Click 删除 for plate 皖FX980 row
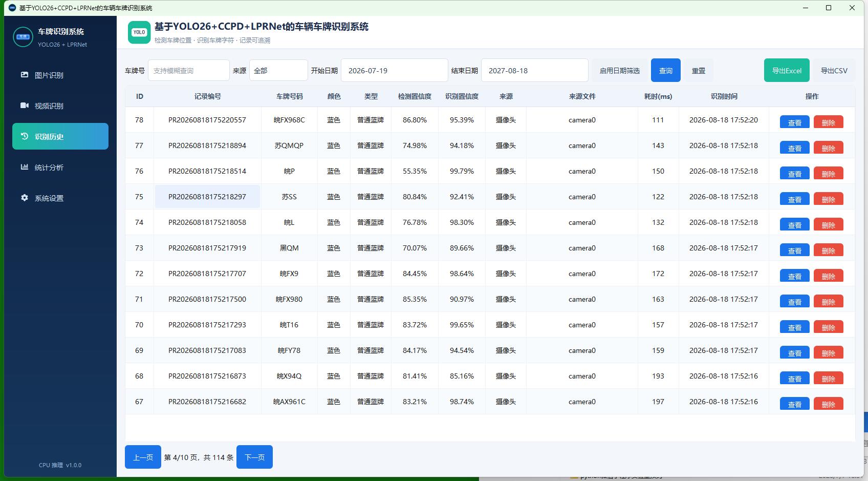This screenshot has width=868, height=481. click(828, 302)
